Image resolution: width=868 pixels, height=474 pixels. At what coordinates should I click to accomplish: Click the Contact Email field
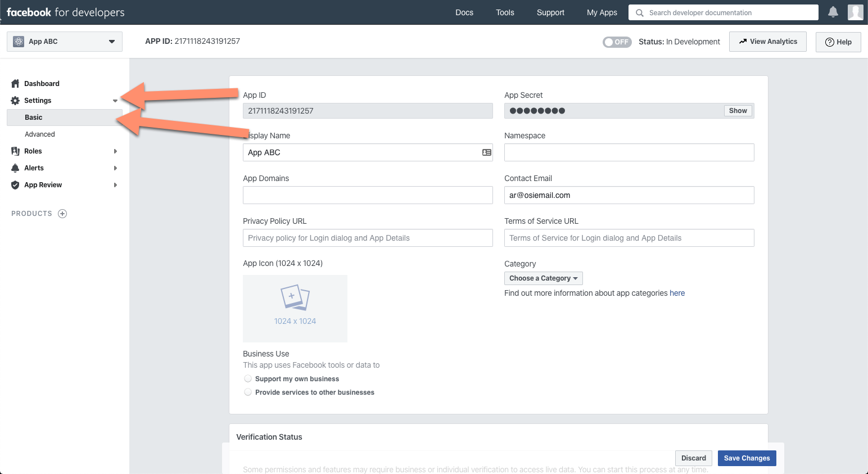(629, 195)
